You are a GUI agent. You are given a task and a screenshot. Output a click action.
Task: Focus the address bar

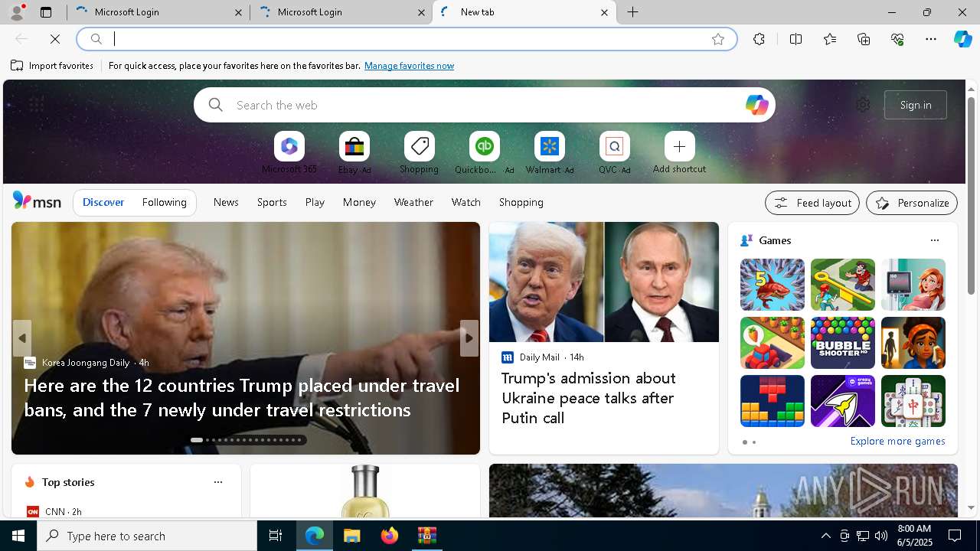tap(406, 39)
